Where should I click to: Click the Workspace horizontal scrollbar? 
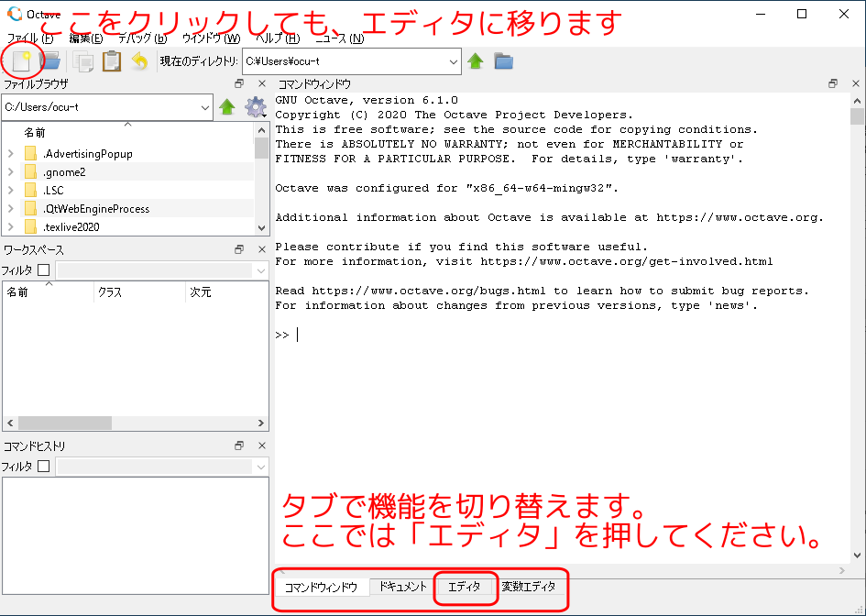click(64, 423)
